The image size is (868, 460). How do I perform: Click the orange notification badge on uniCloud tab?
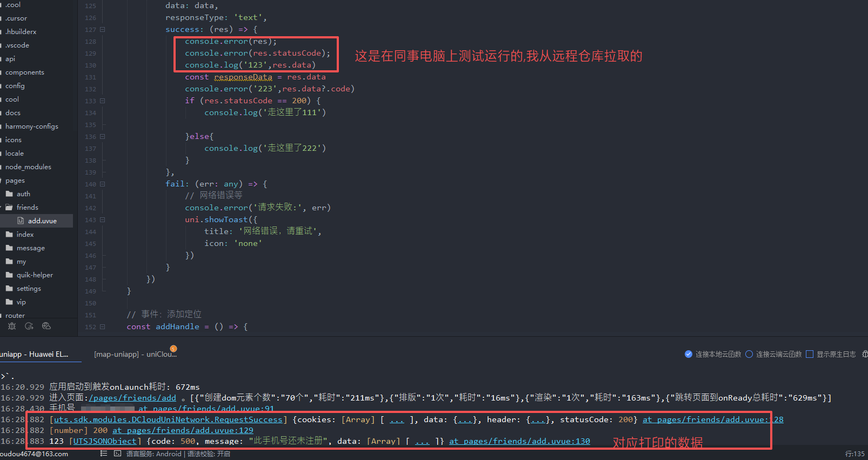click(173, 349)
